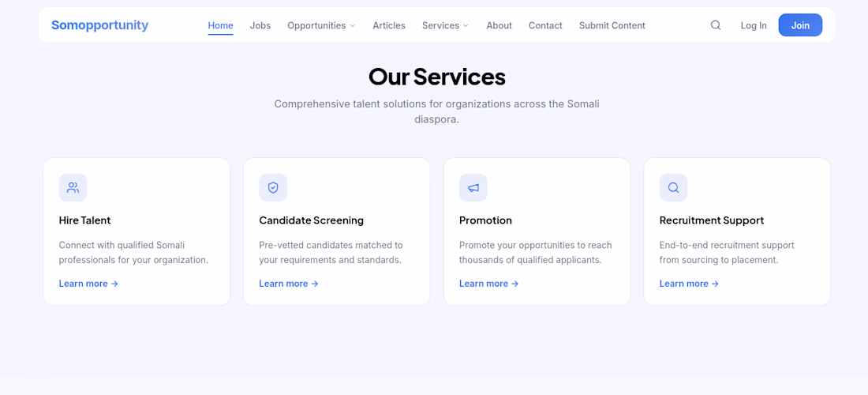The height and width of the screenshot is (395, 868).
Task: Click the Candidate Screening shield icon
Action: 273,188
